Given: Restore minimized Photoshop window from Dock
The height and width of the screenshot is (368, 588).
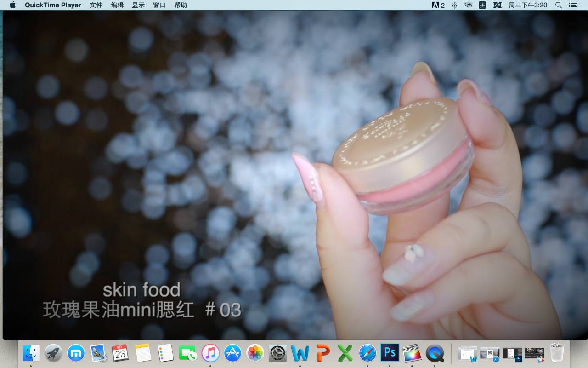Looking at the screenshot, I should (512, 354).
